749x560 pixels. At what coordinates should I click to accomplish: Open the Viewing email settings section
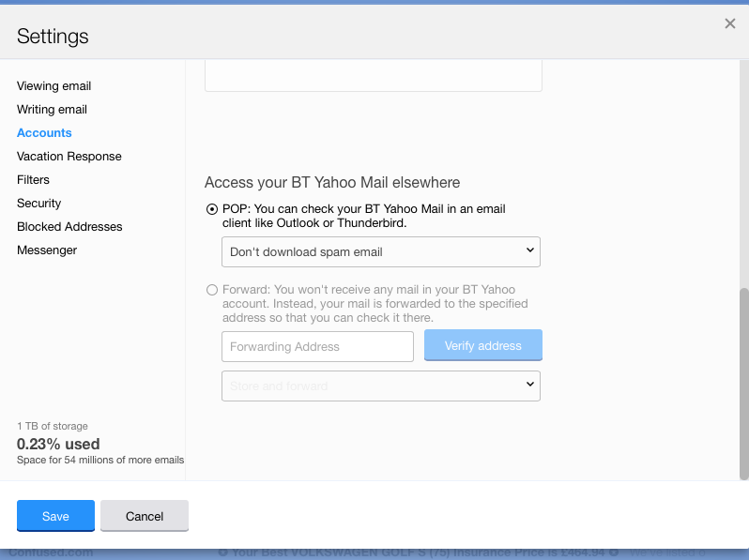53,86
